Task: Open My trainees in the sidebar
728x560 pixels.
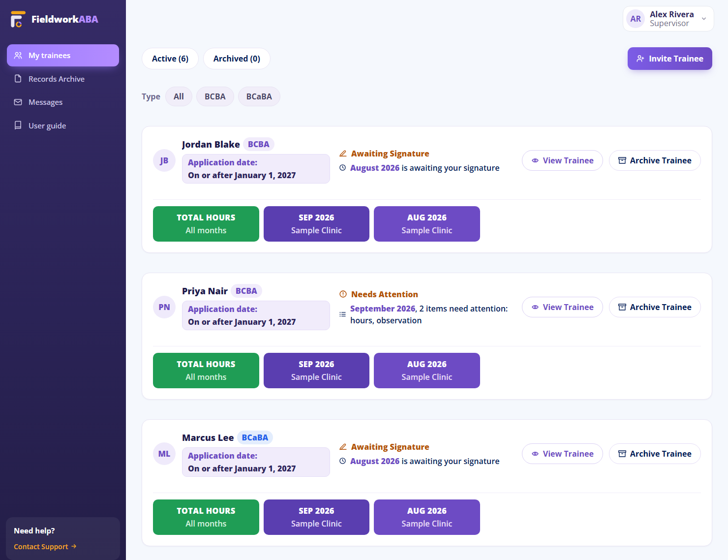Action: click(x=63, y=56)
